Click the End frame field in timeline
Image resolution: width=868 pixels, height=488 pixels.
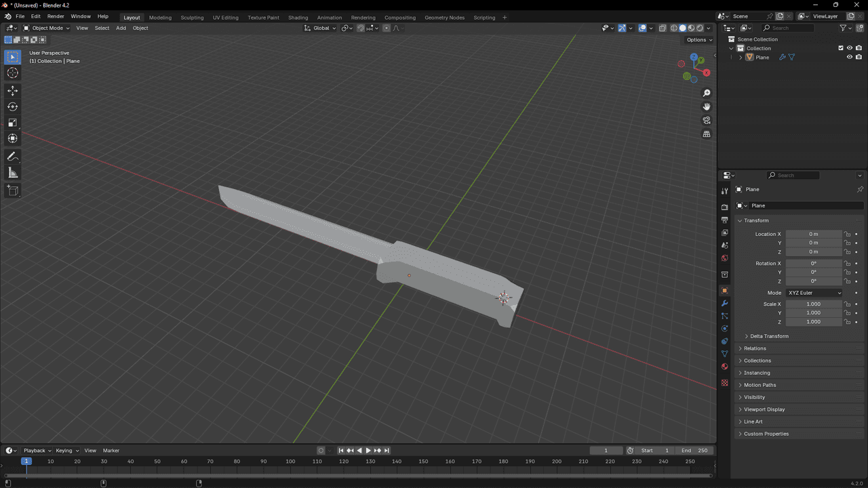click(695, 451)
